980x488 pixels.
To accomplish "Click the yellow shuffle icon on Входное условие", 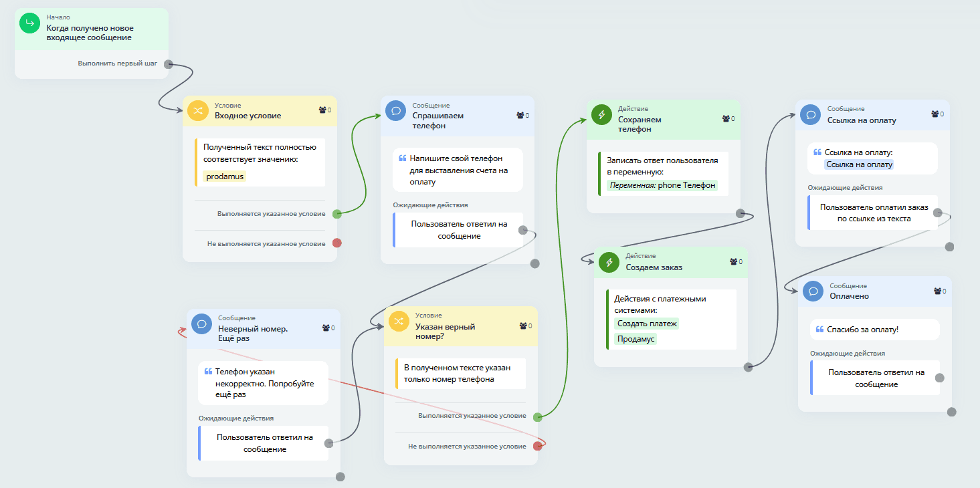I will click(198, 111).
